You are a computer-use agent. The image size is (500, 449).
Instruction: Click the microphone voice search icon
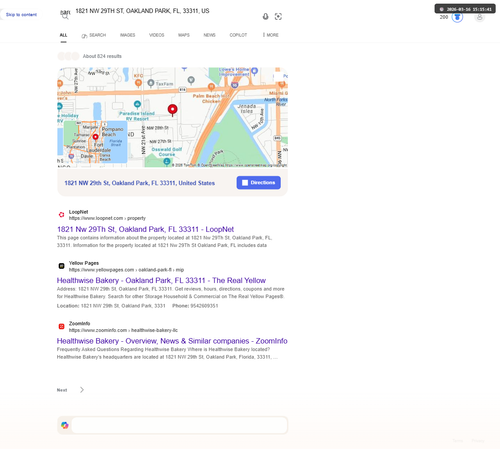[x=265, y=16]
